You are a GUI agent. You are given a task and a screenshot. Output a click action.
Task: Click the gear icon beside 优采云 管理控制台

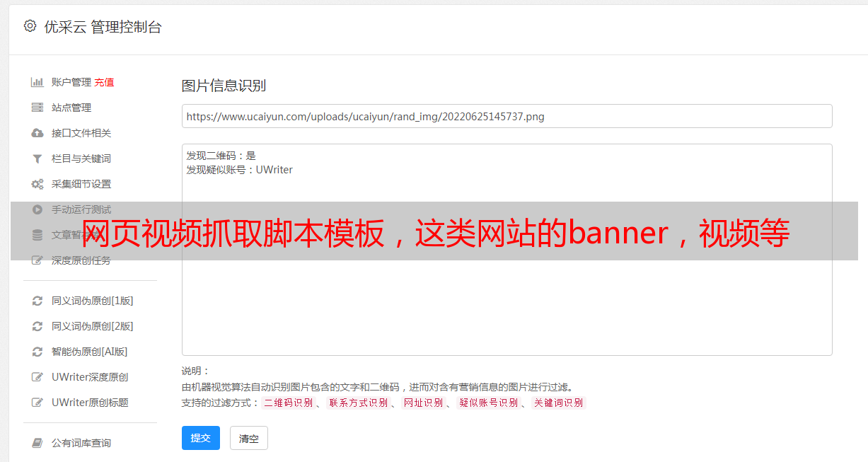tap(30, 26)
